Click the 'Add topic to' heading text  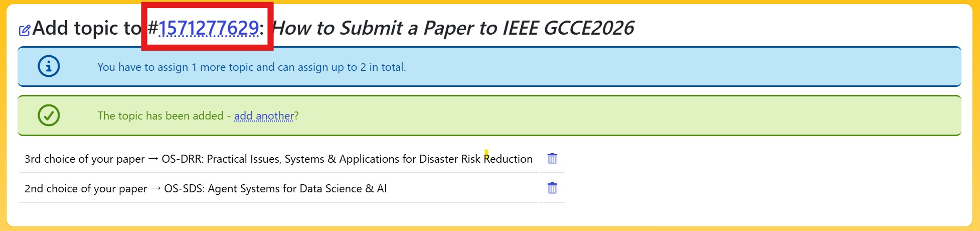click(87, 28)
